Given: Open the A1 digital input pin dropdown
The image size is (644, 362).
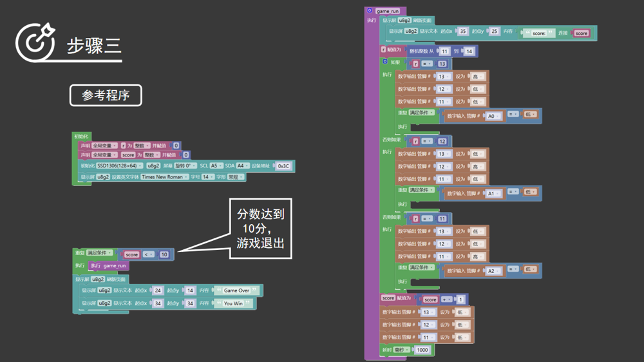Looking at the screenshot, I should click(493, 193).
